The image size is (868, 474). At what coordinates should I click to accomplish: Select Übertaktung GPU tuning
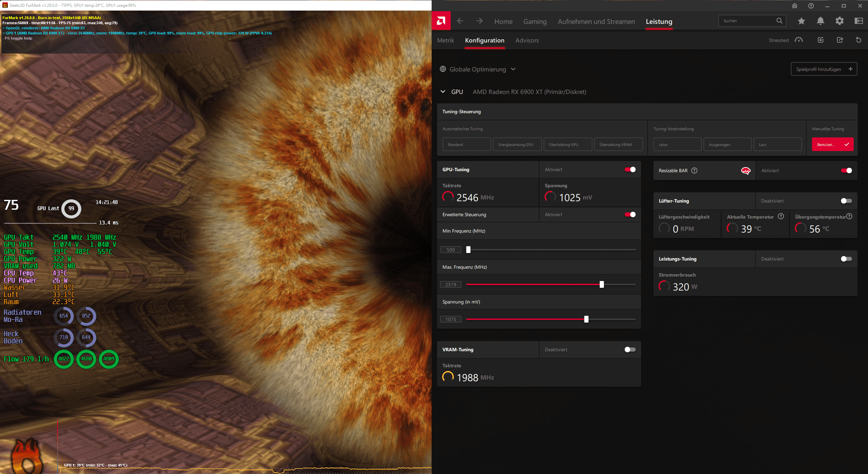pyautogui.click(x=568, y=145)
